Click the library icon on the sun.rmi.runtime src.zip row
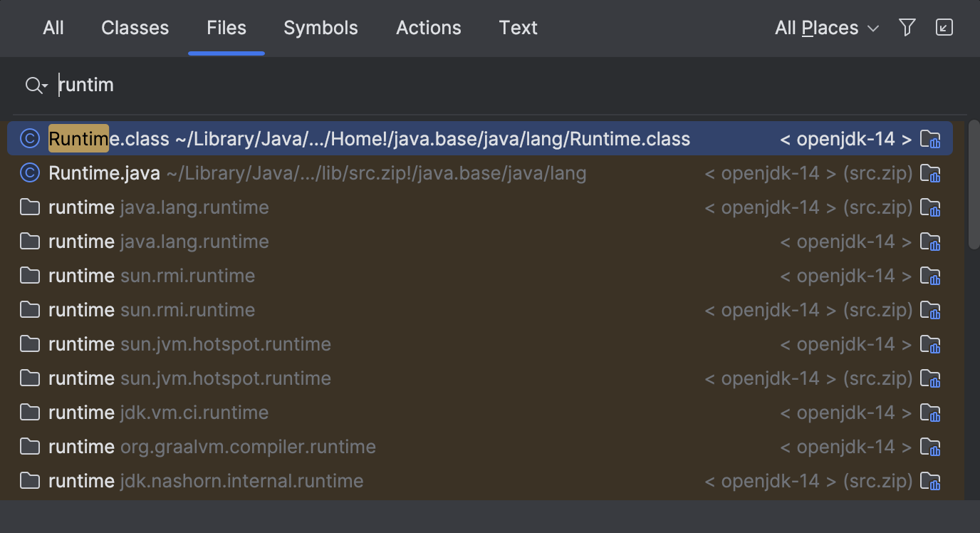The height and width of the screenshot is (533, 980). [x=932, y=310]
